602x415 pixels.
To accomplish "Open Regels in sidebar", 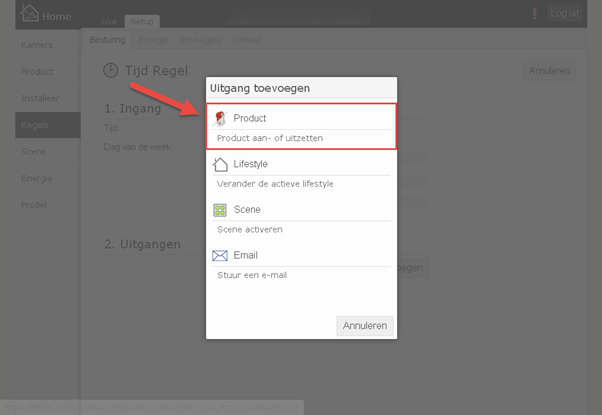I will coord(48,125).
